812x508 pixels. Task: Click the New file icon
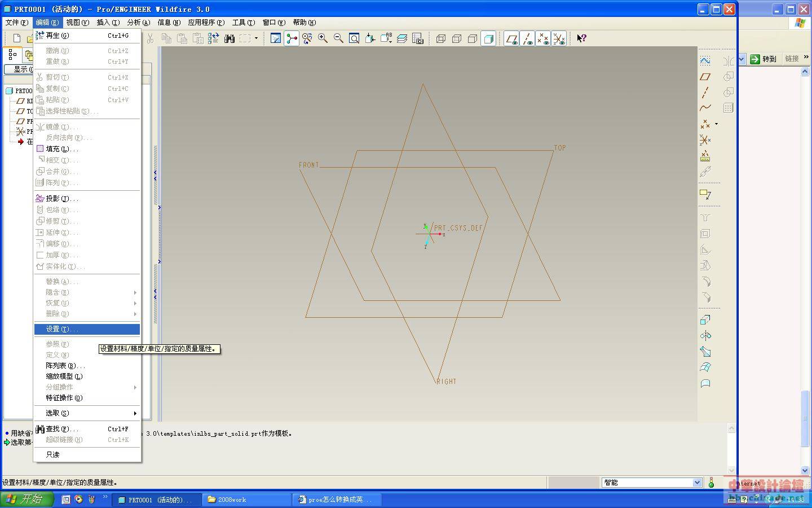pyautogui.click(x=16, y=38)
